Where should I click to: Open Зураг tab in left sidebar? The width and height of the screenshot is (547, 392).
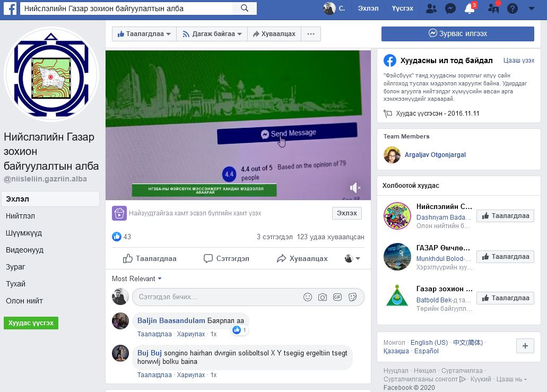click(15, 267)
